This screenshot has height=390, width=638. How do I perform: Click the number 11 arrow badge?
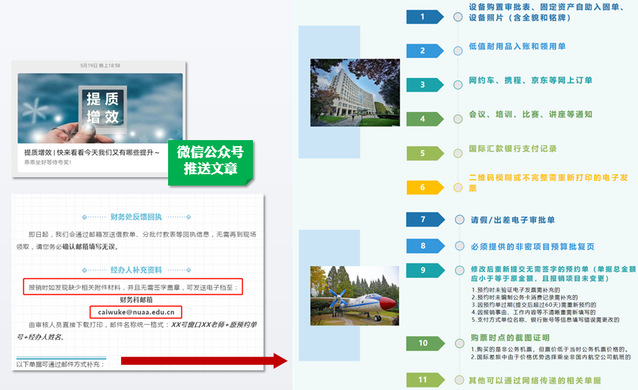coord(425,380)
